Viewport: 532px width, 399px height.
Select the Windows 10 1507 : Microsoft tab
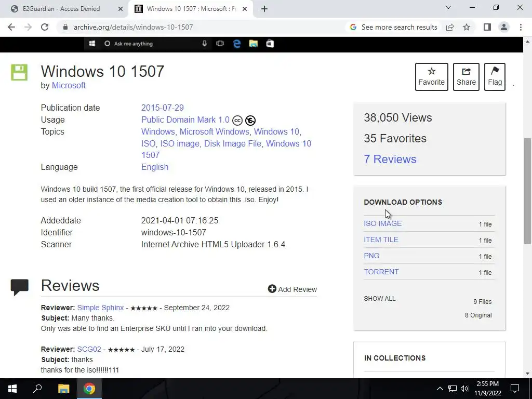tap(192, 9)
